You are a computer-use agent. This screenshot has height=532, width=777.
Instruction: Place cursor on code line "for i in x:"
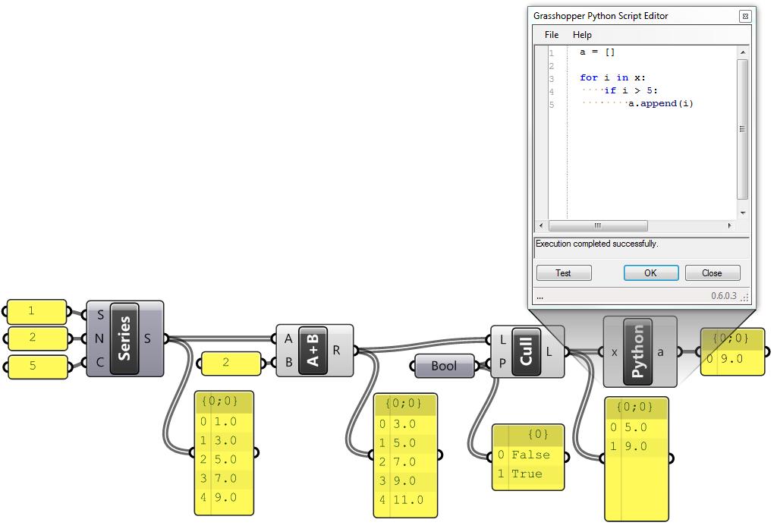point(612,78)
